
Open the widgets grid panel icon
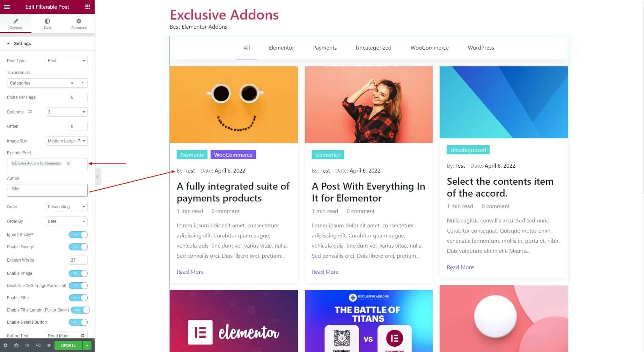(x=88, y=7)
